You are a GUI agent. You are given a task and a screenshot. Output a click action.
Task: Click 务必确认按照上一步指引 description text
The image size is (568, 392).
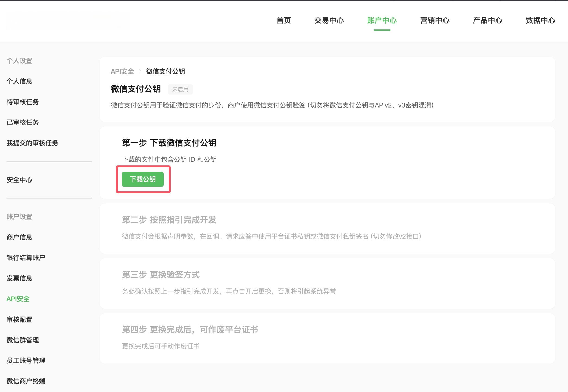point(229,291)
